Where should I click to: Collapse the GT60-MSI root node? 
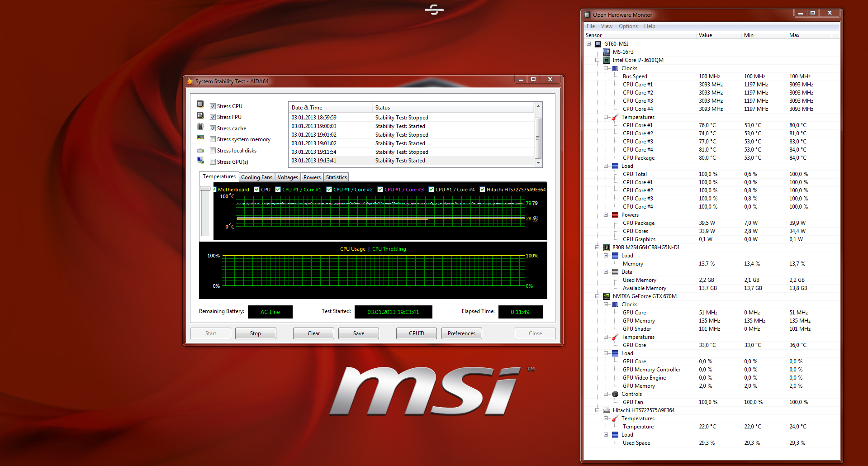pos(589,44)
